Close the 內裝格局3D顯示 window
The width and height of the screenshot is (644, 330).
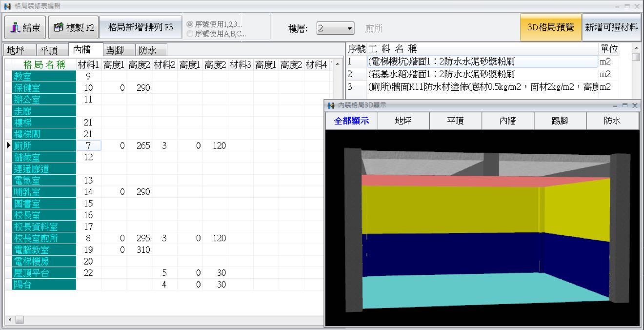point(634,105)
